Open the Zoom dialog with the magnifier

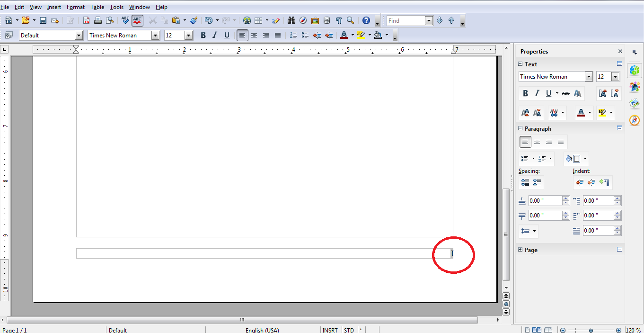[x=350, y=20]
